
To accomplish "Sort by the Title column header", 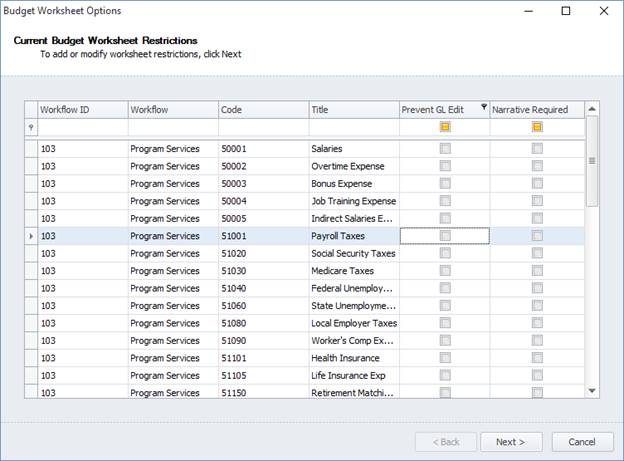I will 352,110.
